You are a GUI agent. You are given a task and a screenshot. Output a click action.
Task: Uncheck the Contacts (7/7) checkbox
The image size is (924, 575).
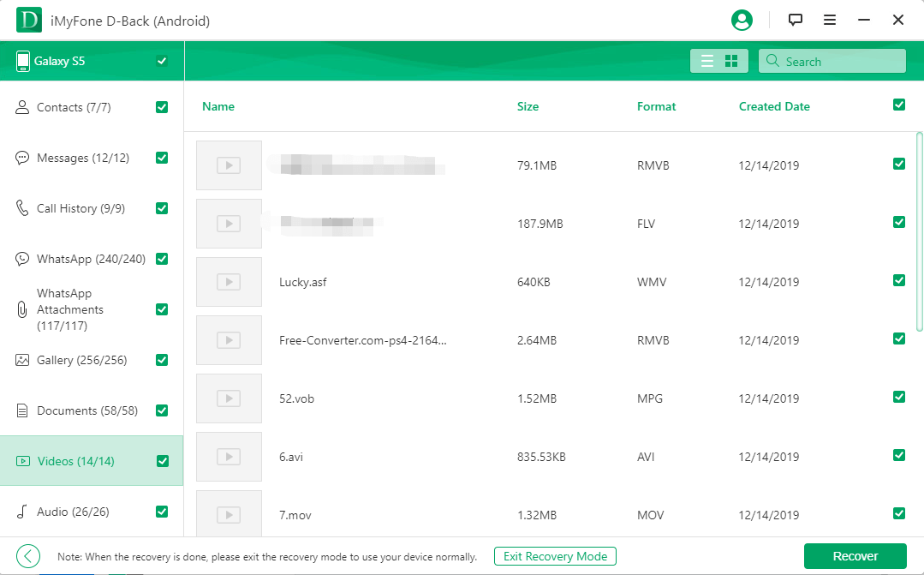(x=162, y=107)
